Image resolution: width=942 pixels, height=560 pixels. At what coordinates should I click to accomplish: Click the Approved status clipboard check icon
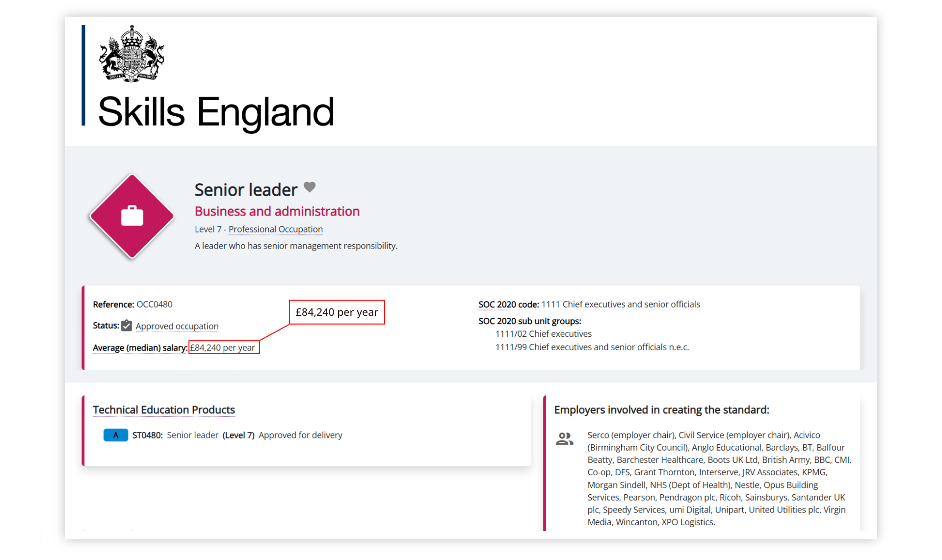127,326
